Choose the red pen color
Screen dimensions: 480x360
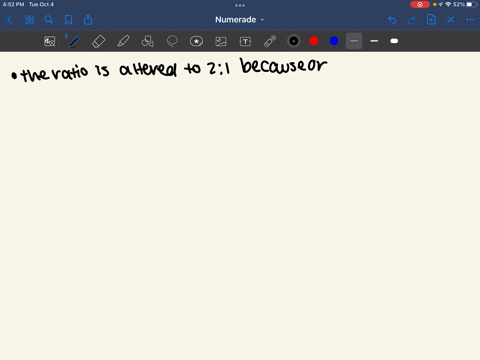click(314, 41)
